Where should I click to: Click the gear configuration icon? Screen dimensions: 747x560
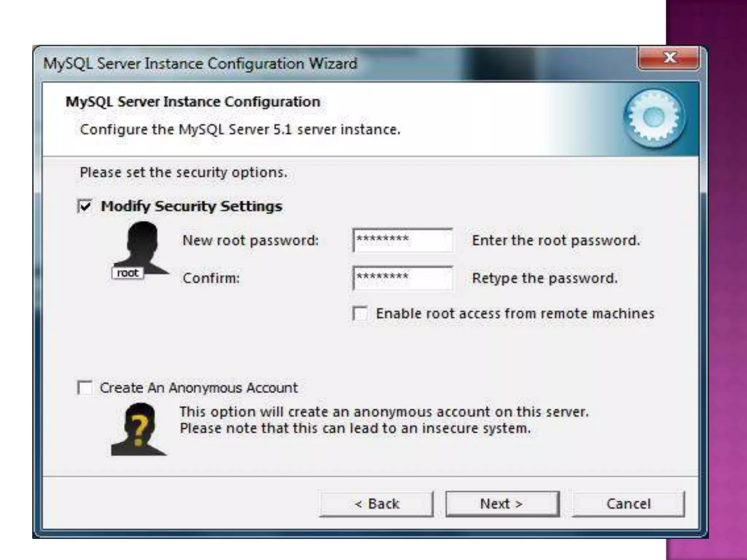click(x=654, y=118)
